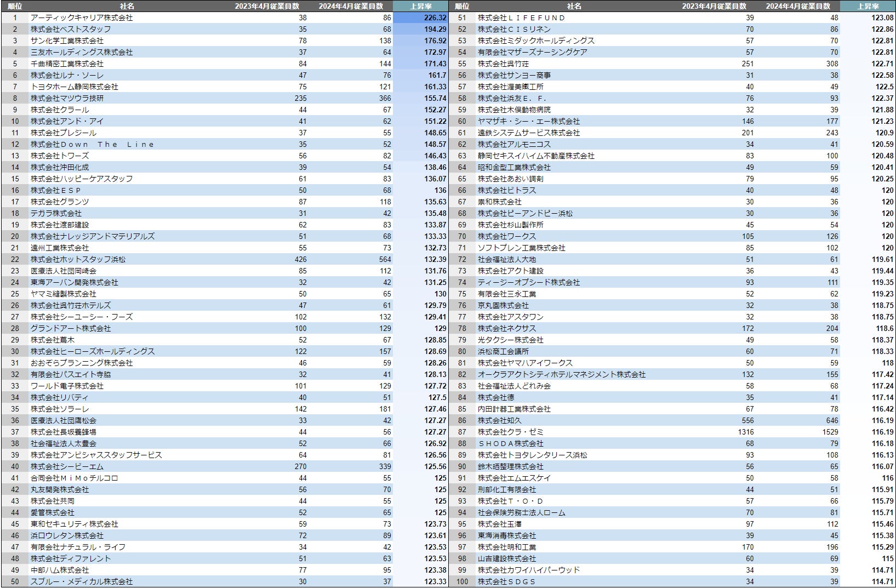The height and width of the screenshot is (588, 896).
Task: Select the 株式会社ハッピーケアスタッフ row name
Action: pos(82,179)
